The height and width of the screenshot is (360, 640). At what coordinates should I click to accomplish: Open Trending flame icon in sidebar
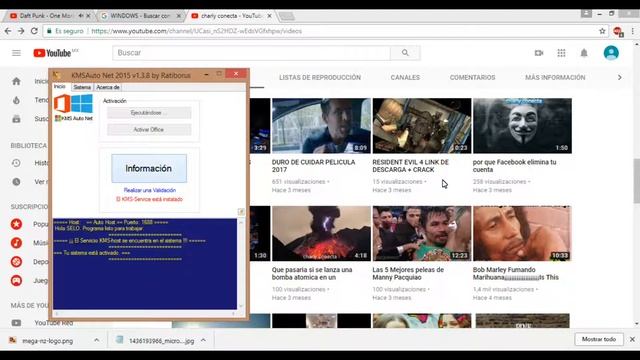tap(16, 100)
